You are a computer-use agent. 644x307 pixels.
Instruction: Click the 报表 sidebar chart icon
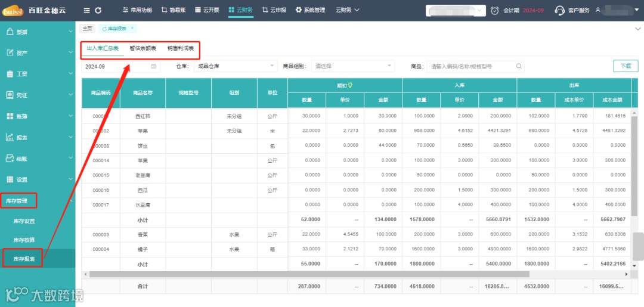coord(10,138)
